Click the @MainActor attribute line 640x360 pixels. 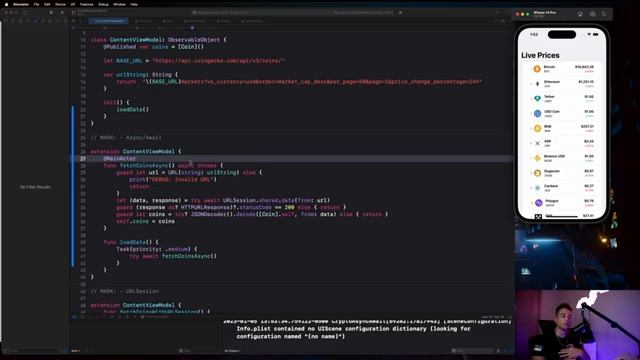[119, 158]
